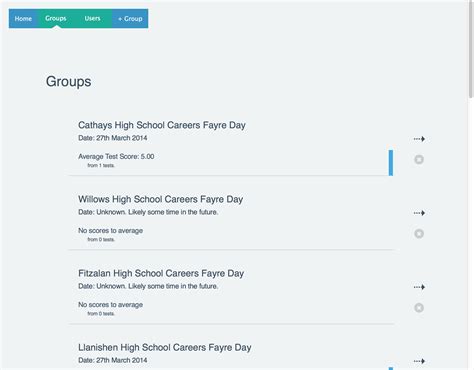Click Llanishen High School Careers Fayre Day title
Image resolution: width=474 pixels, height=370 pixels.
(x=165, y=347)
